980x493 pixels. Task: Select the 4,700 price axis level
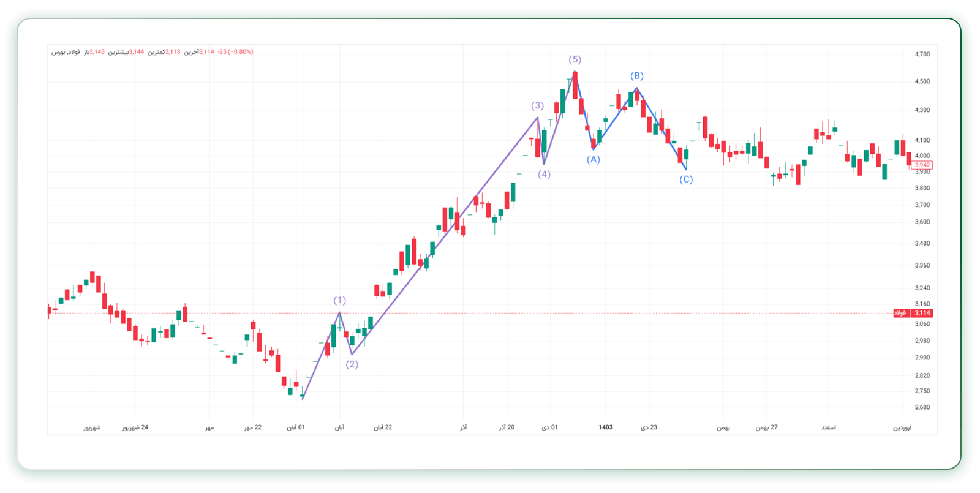point(922,54)
